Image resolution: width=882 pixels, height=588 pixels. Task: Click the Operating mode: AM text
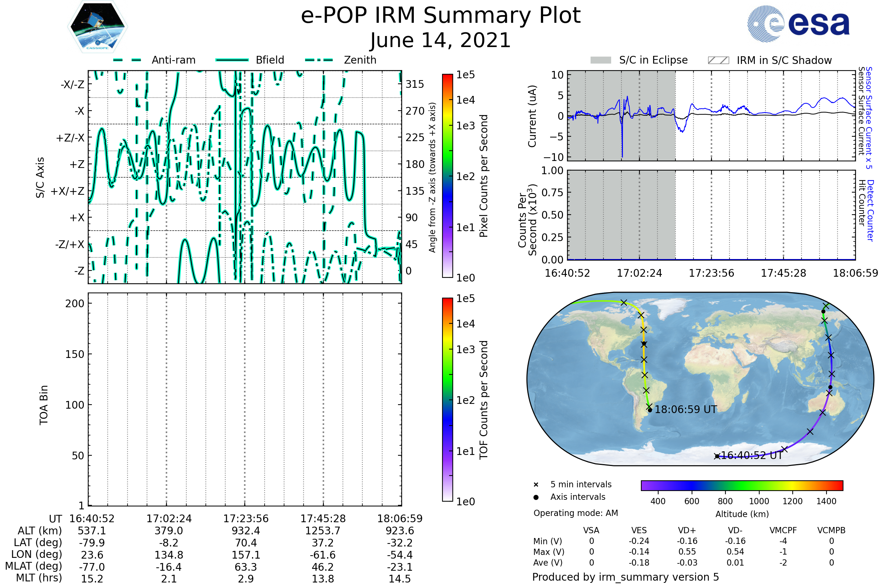576,513
